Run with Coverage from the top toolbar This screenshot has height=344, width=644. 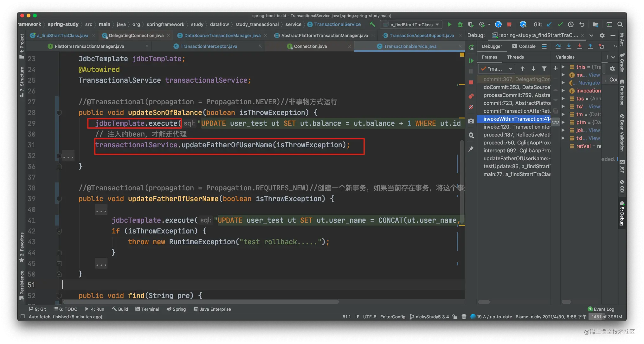click(x=471, y=24)
